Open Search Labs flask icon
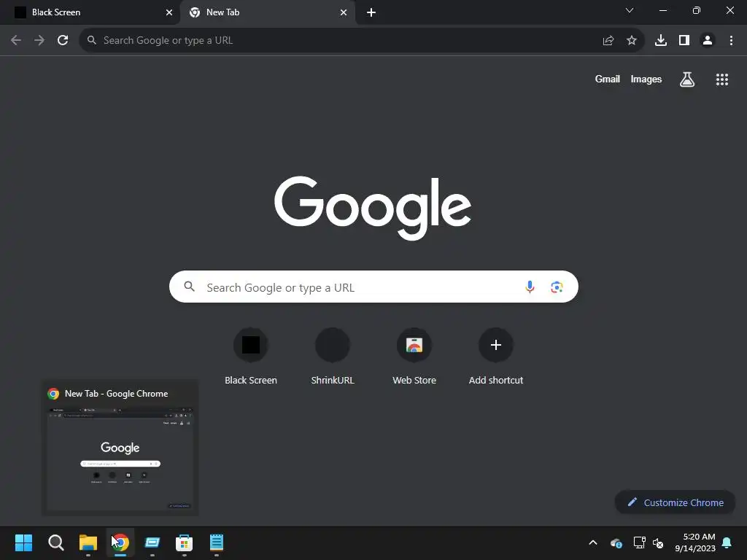Viewport: 747px width, 560px height. click(687, 79)
